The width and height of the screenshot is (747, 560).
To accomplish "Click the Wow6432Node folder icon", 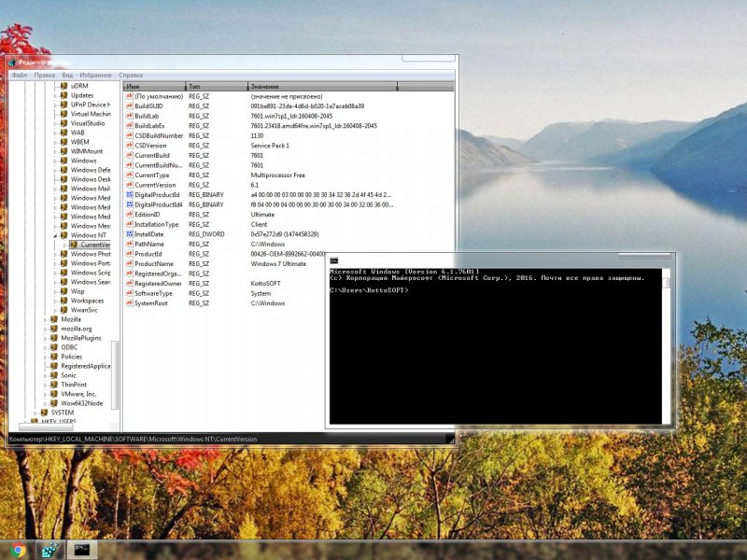I will pos(54,403).
